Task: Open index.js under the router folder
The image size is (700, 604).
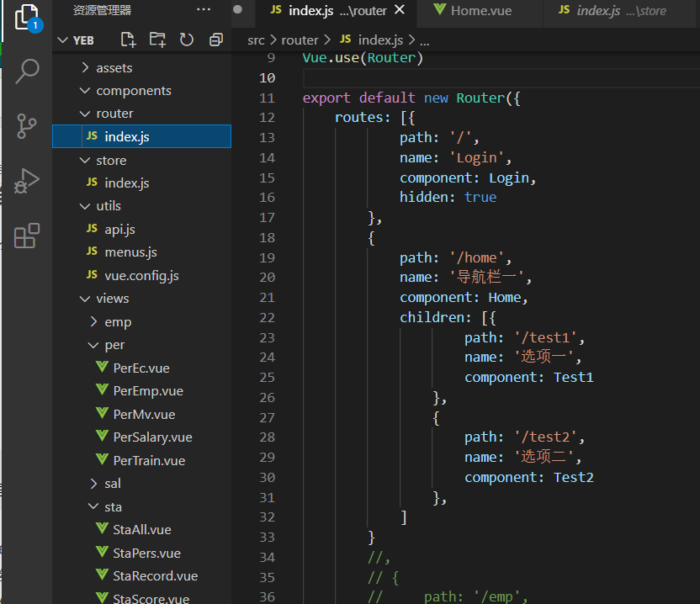Action: (142, 136)
